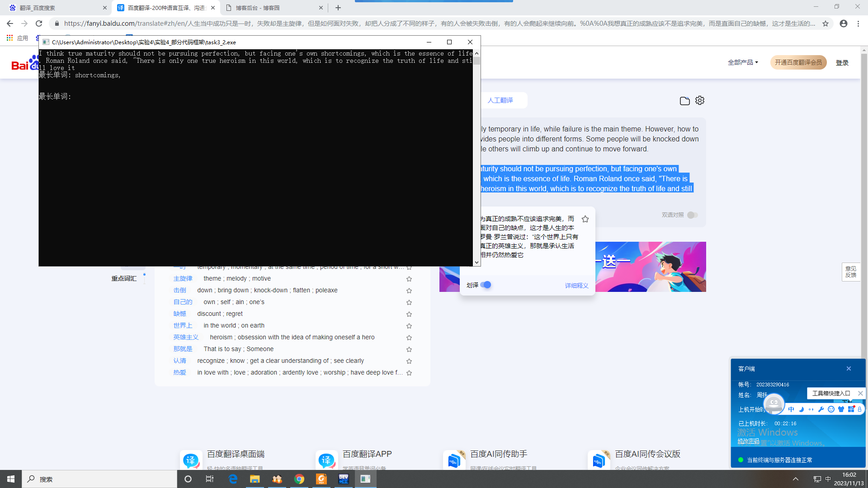The width and height of the screenshot is (868, 488).
Task: Open the 详细释义 link in popup
Action: pyautogui.click(x=576, y=286)
